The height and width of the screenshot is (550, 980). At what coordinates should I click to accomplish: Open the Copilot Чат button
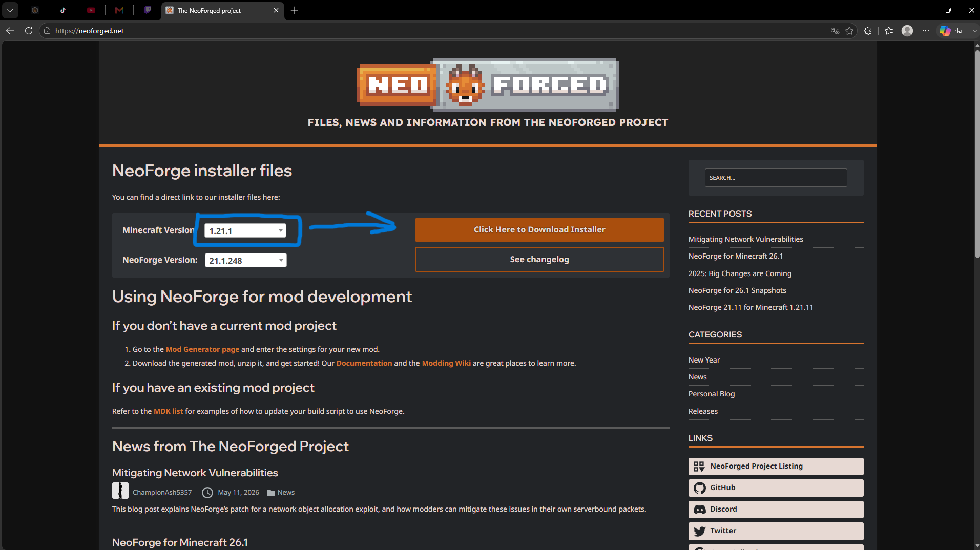(952, 31)
